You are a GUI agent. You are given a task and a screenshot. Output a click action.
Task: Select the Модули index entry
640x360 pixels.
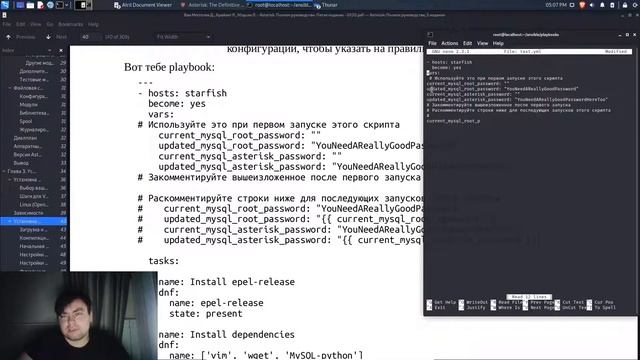coord(29,104)
